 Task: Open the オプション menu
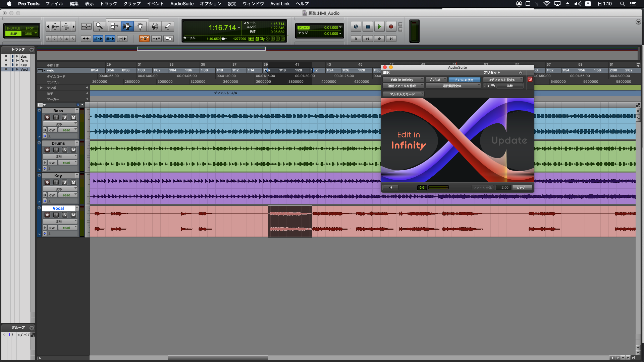click(211, 4)
